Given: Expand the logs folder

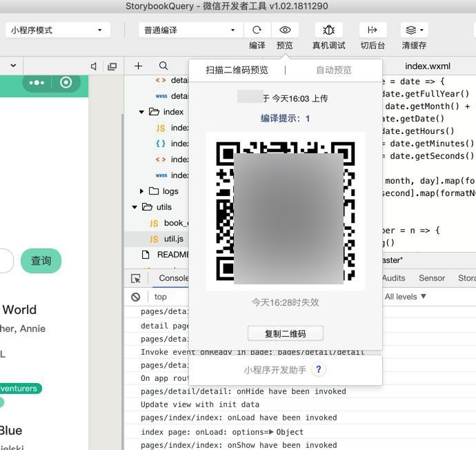Looking at the screenshot, I should point(141,191).
